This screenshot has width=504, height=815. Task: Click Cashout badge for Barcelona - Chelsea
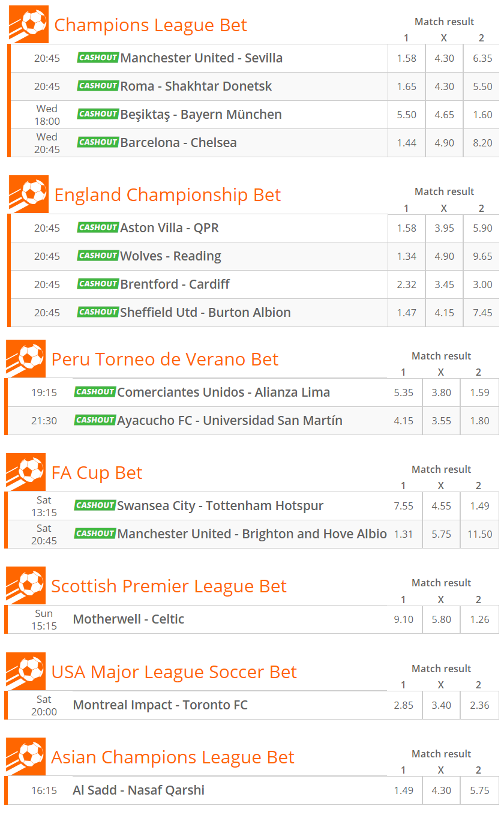pyautogui.click(x=98, y=142)
